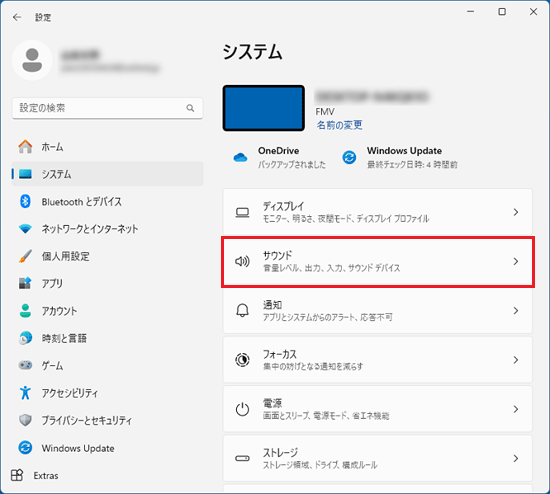
Task: Click the ストレージ drive icon
Action: click(x=242, y=458)
